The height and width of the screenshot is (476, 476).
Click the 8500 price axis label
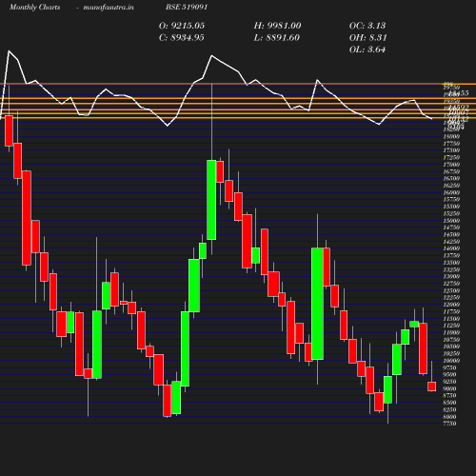pos(450,403)
